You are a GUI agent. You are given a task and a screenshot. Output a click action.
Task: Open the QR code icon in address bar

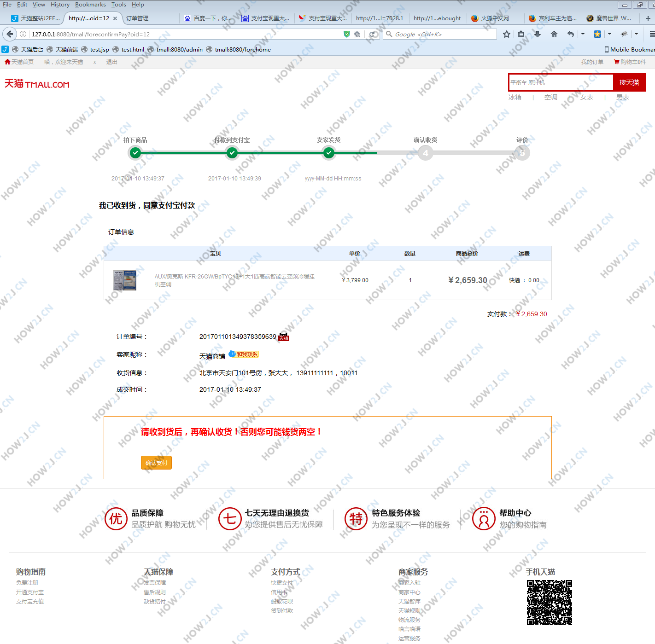pos(357,34)
